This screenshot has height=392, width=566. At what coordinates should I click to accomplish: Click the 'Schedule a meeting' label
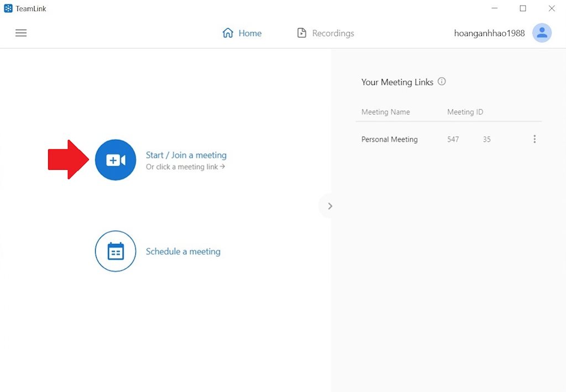click(183, 252)
